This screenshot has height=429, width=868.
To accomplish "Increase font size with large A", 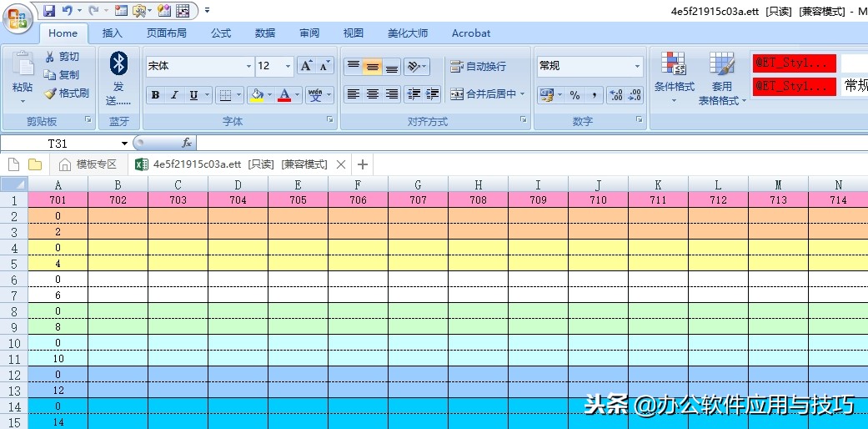I will click(305, 66).
